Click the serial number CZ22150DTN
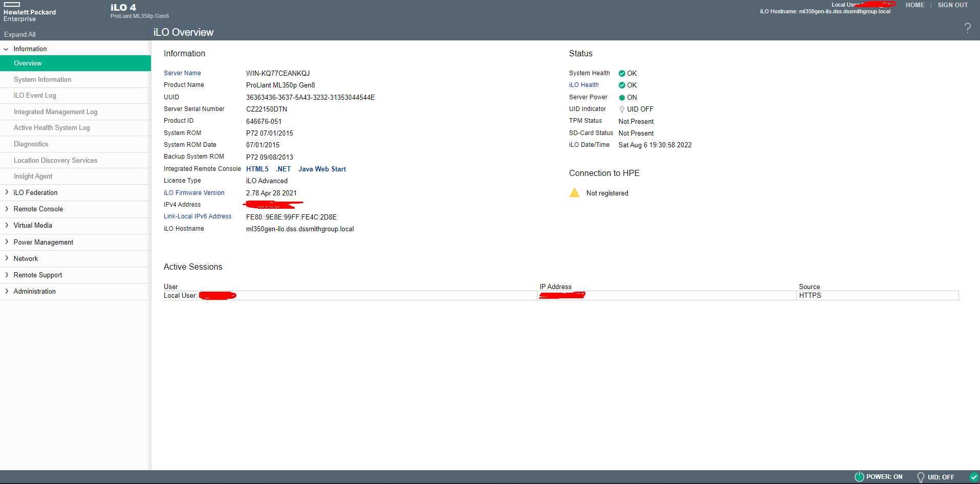 [x=267, y=109]
